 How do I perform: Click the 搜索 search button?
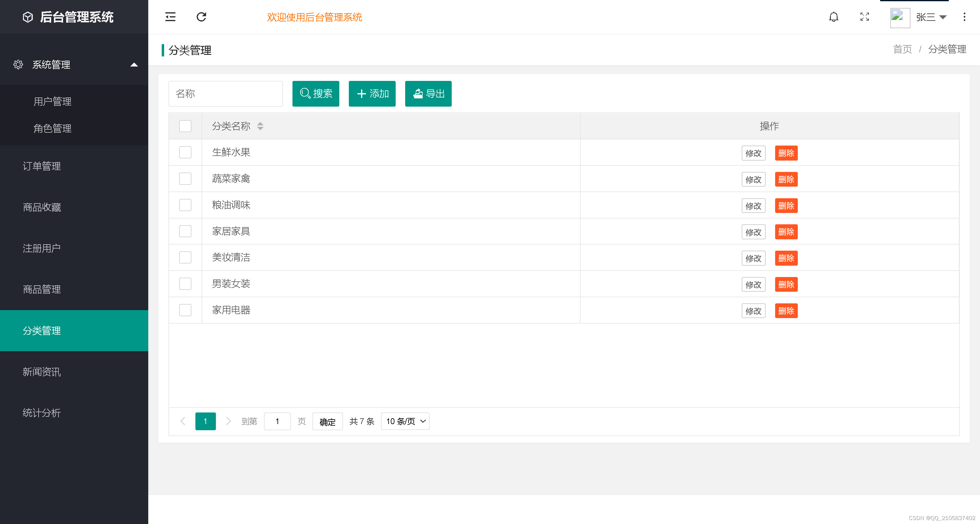[x=316, y=93]
